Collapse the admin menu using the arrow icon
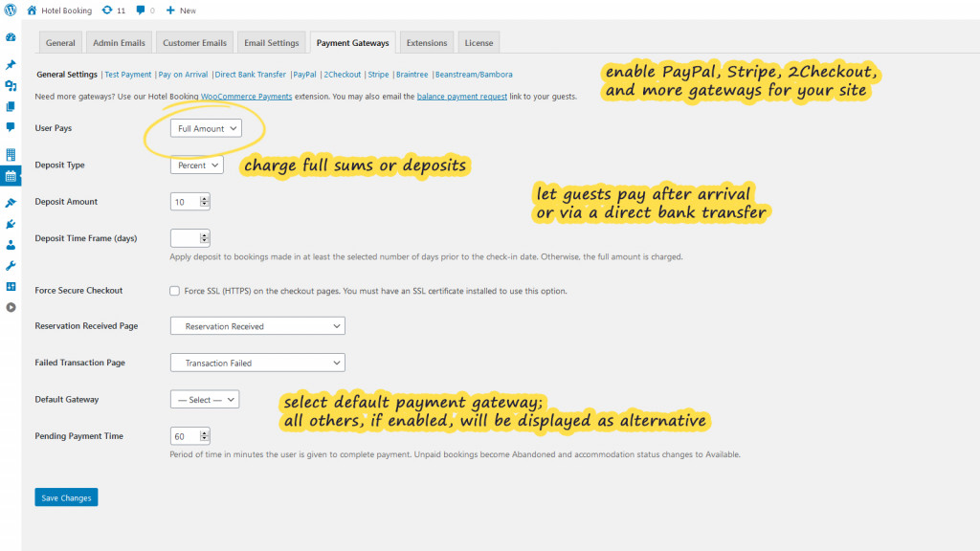The width and height of the screenshot is (980, 551). 11,308
